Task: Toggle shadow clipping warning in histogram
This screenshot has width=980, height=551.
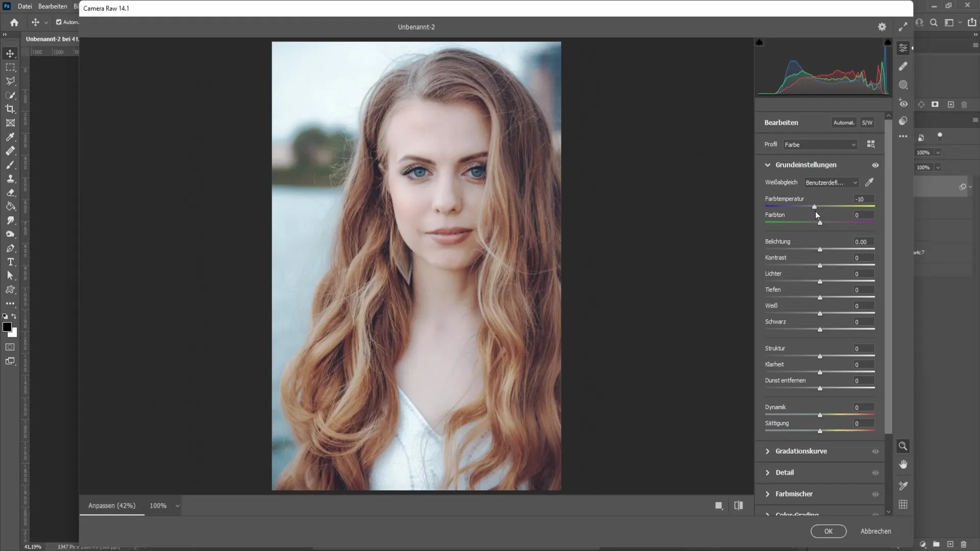Action: (x=759, y=42)
